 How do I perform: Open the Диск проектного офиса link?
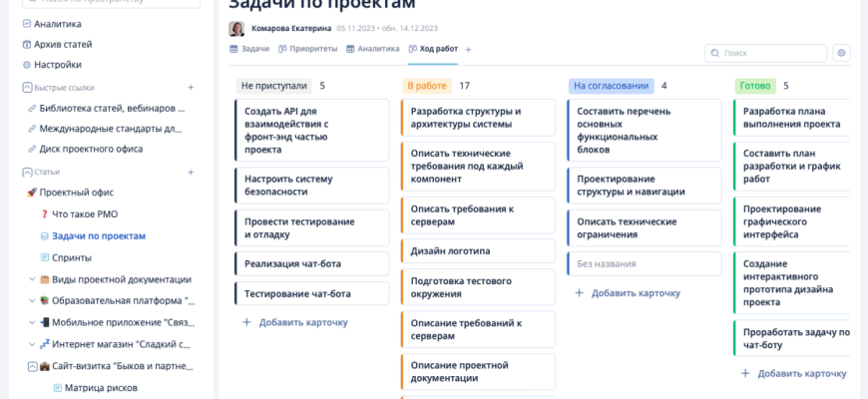[x=91, y=149]
